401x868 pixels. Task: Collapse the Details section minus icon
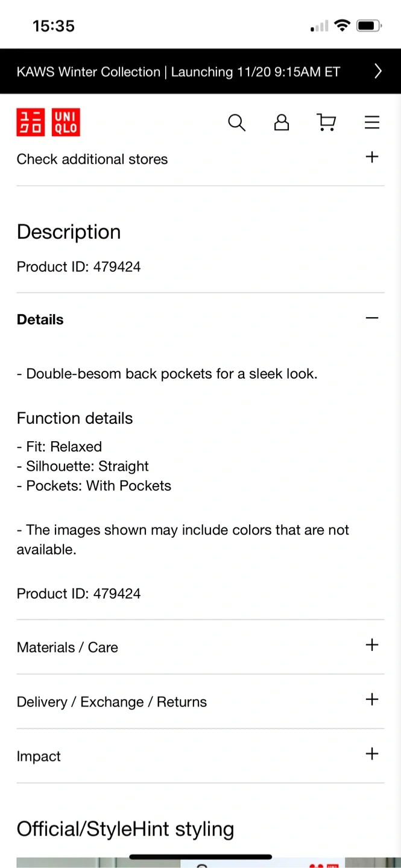(372, 318)
